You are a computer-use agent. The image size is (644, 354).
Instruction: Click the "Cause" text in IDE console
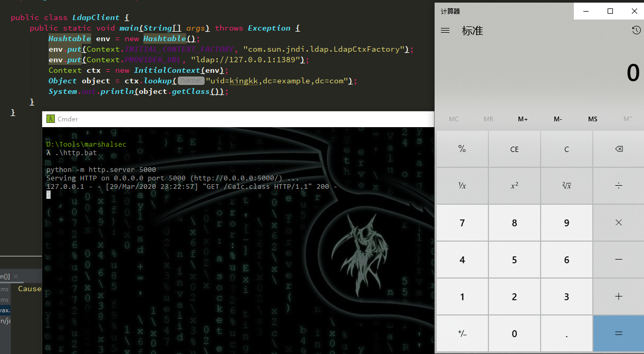[30, 289]
